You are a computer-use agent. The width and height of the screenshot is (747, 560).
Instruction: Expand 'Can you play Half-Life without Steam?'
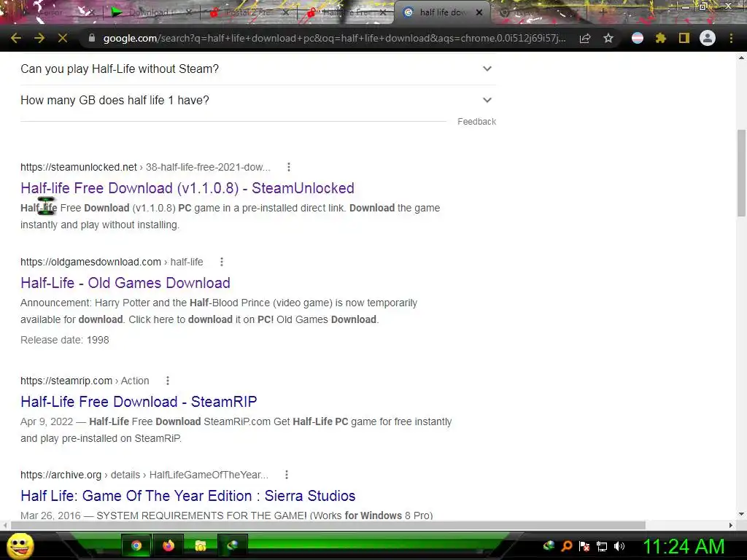point(258,69)
